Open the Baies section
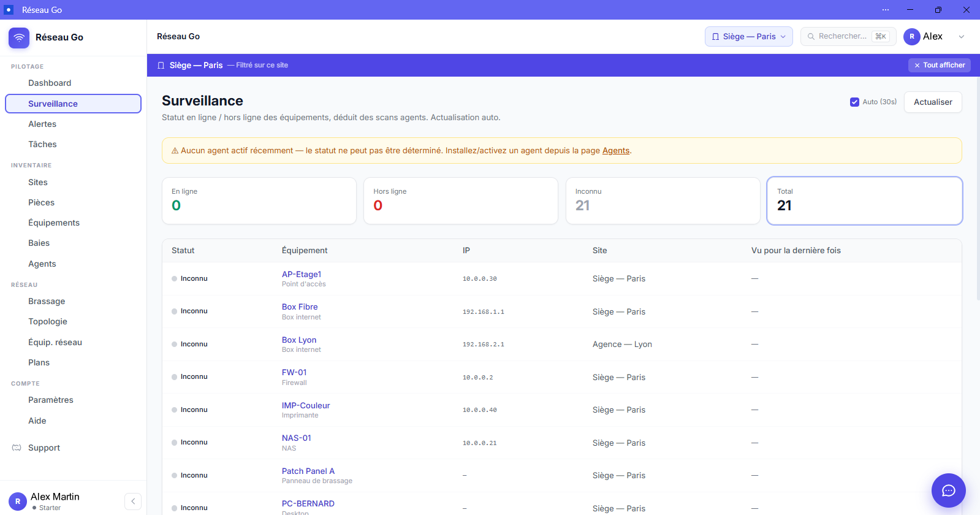980x515 pixels. pos(73,243)
